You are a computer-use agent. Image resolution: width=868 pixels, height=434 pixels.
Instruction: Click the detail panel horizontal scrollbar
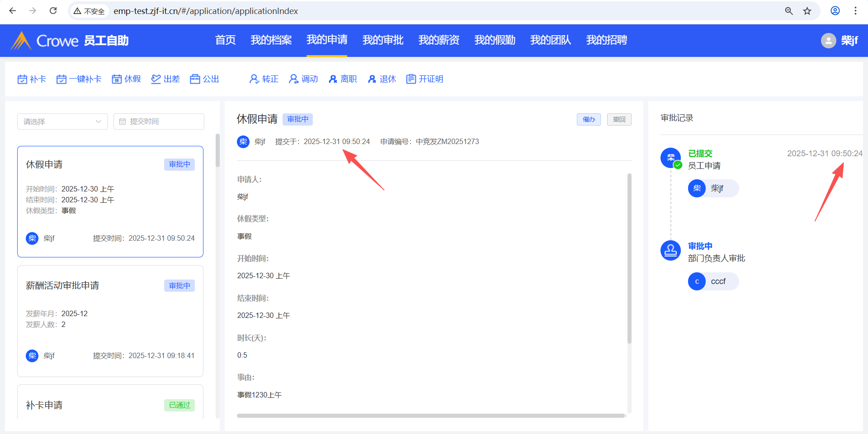[431, 415]
